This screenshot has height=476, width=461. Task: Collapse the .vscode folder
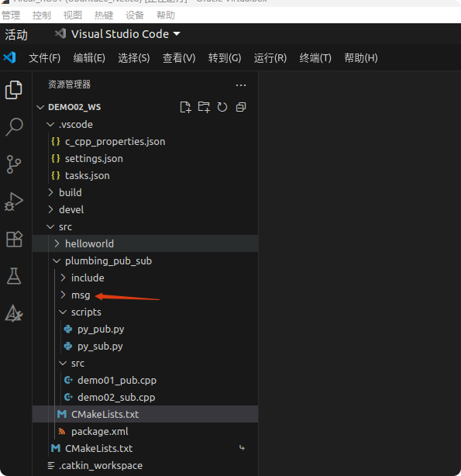[x=50, y=125]
